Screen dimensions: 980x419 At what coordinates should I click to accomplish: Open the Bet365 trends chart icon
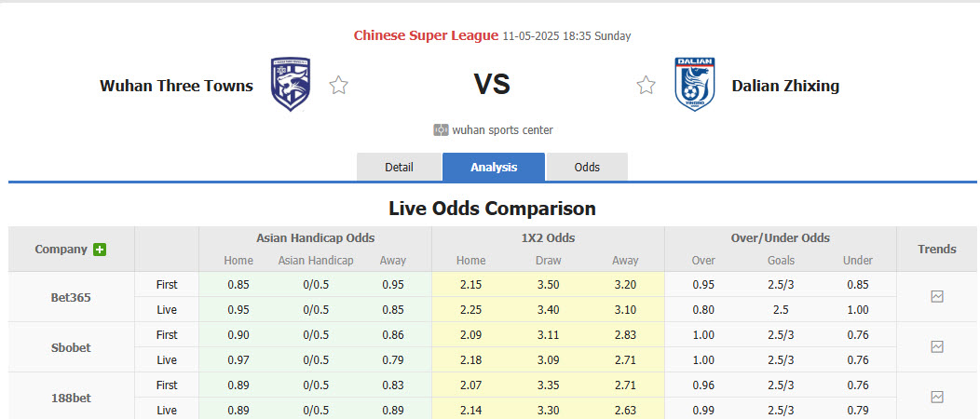click(x=937, y=296)
